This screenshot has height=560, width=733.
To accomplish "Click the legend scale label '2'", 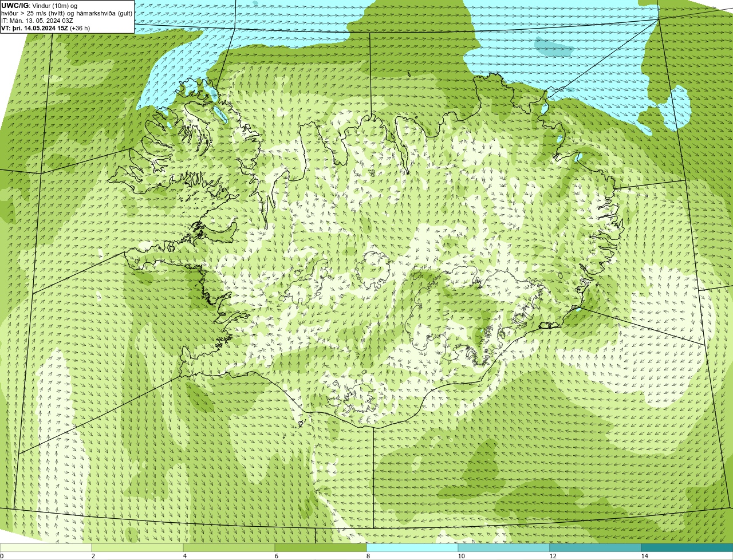I will click(x=93, y=556).
